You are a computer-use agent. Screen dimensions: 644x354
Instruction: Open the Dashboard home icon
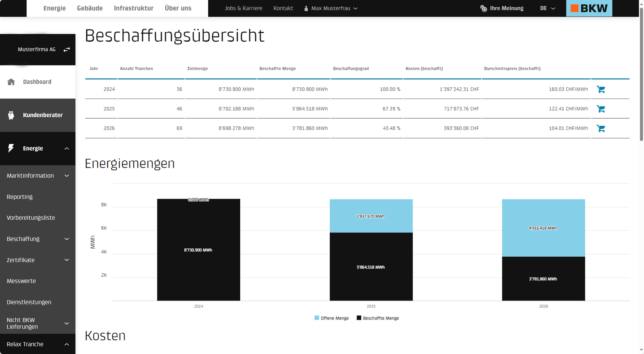[x=11, y=82]
